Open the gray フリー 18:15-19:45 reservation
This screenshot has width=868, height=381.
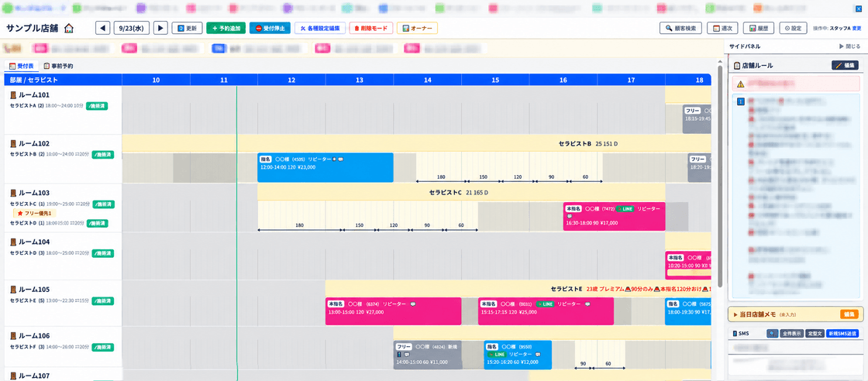697,119
